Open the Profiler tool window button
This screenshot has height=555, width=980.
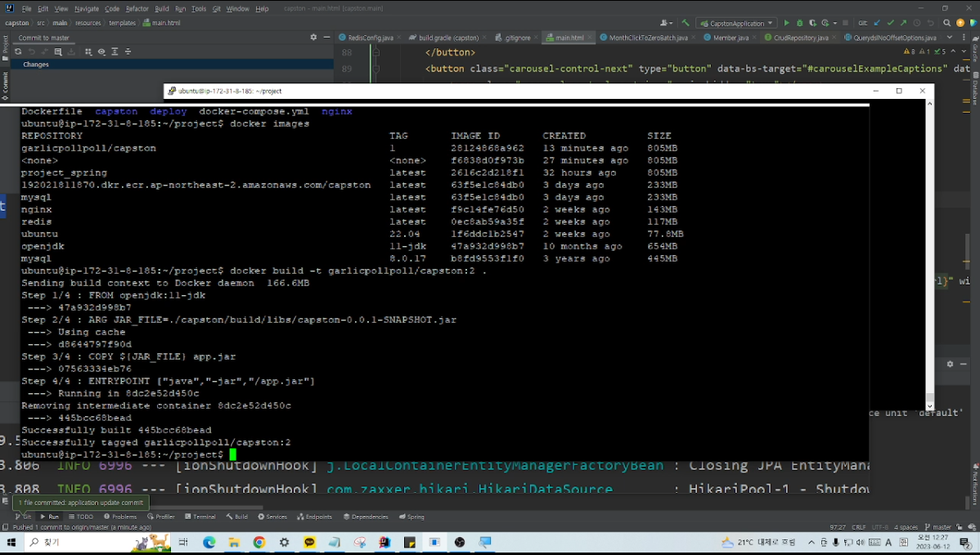(160, 517)
